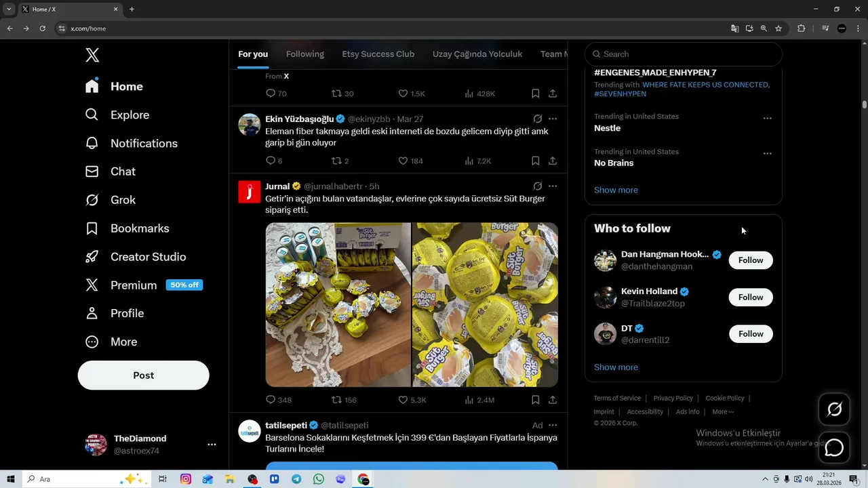
Task: Open more options for Jurnal's post
Action: click(x=553, y=186)
